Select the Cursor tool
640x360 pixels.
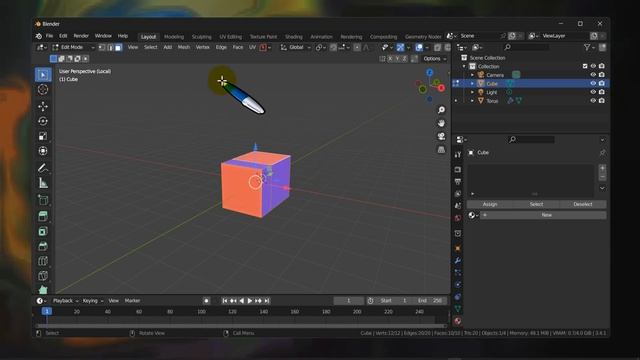coord(43,90)
